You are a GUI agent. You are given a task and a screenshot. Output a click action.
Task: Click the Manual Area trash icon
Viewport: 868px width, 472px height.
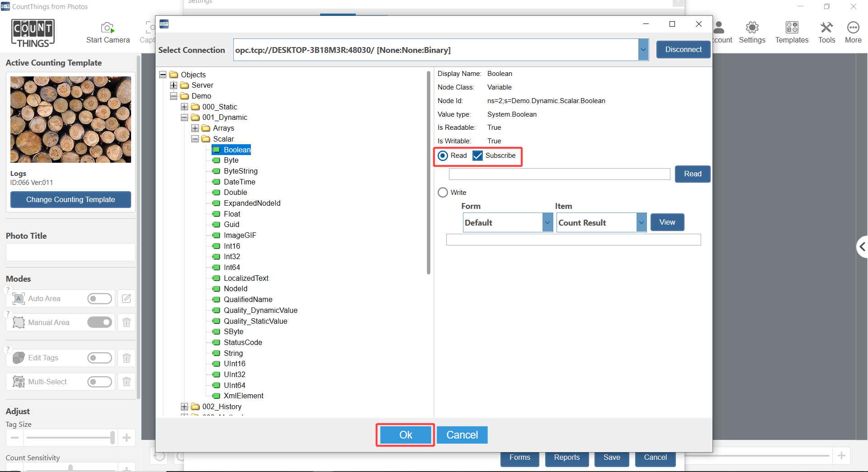point(127,322)
